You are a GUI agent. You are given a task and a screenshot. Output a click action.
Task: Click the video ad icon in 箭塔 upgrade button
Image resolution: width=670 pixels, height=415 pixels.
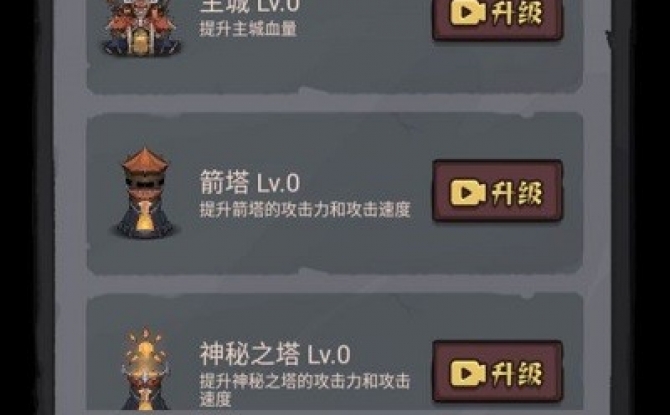tap(467, 192)
